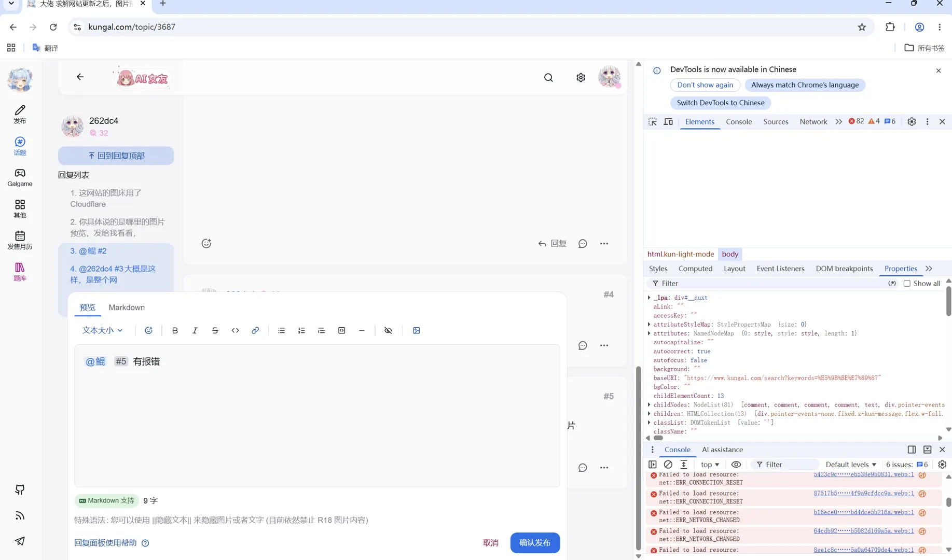
Task: Click 取消 to cancel the reply
Action: click(490, 543)
